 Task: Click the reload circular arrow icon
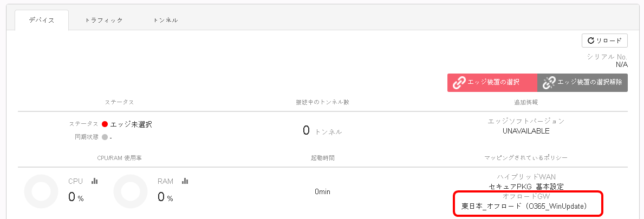pyautogui.click(x=591, y=41)
